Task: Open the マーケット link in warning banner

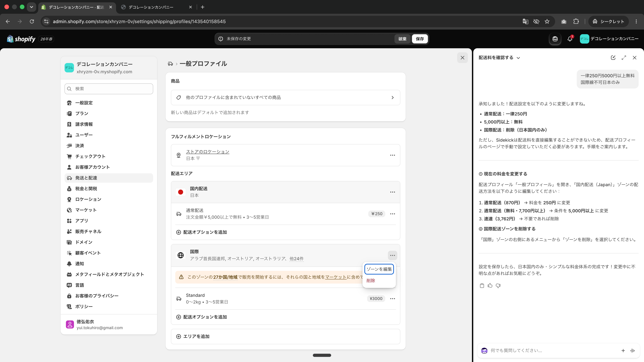Action: pos(336,277)
